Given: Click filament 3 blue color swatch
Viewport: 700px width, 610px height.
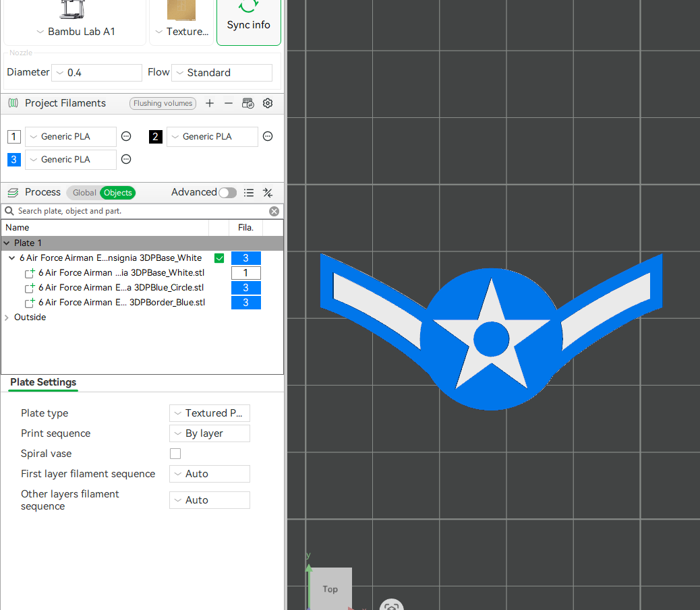Looking at the screenshot, I should (13, 160).
